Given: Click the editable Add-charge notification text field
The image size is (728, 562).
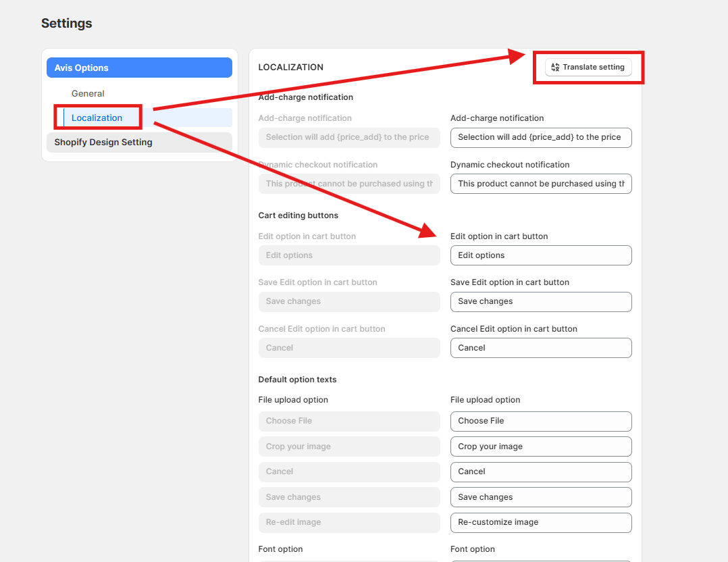Looking at the screenshot, I should [x=540, y=137].
